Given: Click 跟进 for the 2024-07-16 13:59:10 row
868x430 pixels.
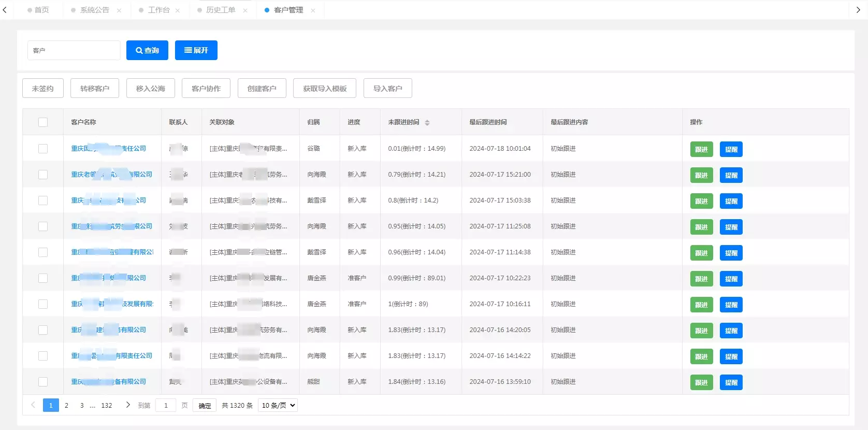Looking at the screenshot, I should click(702, 382).
